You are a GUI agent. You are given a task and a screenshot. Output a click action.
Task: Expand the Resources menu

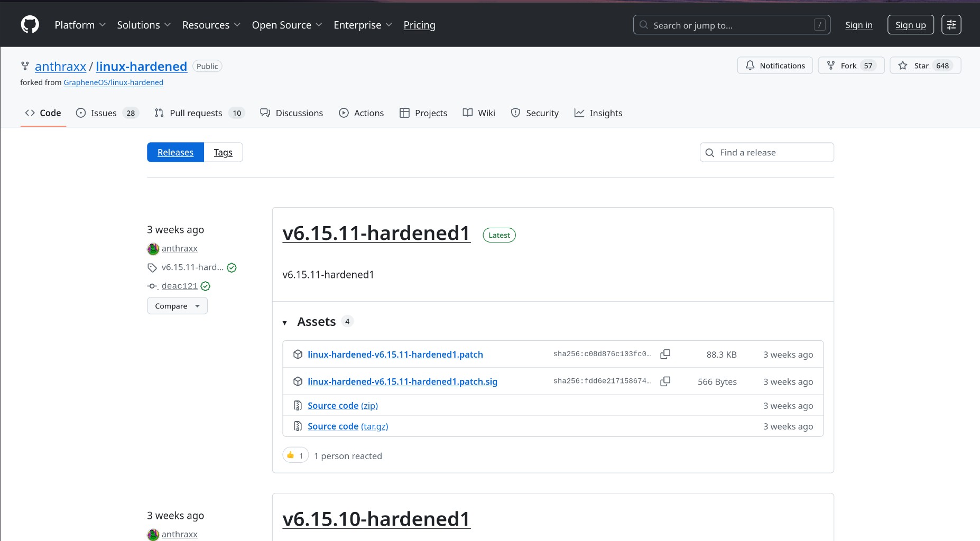211,25
